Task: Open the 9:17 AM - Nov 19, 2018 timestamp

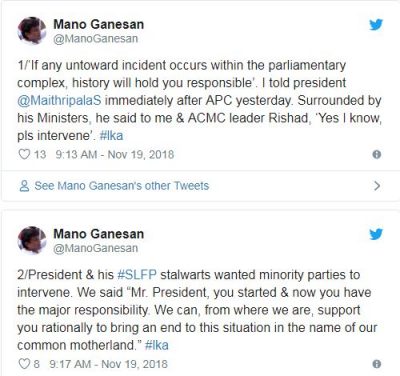Action: 108,364
